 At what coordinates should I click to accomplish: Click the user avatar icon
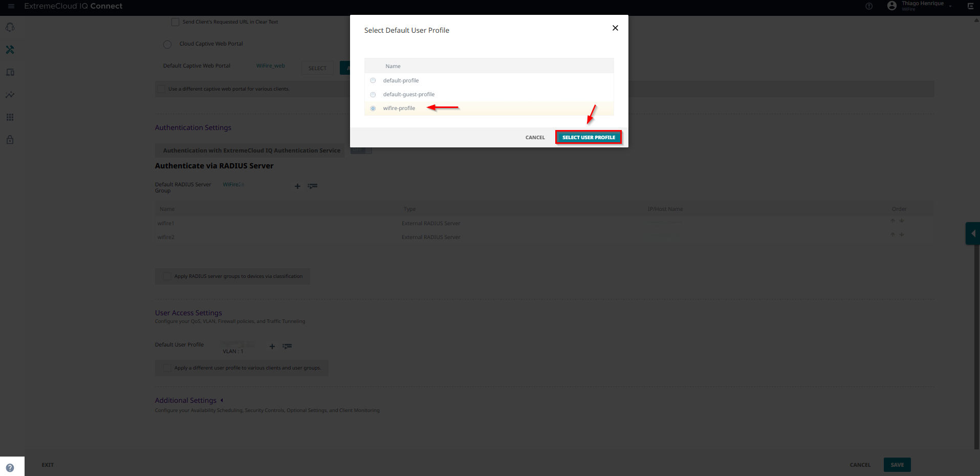pos(892,6)
